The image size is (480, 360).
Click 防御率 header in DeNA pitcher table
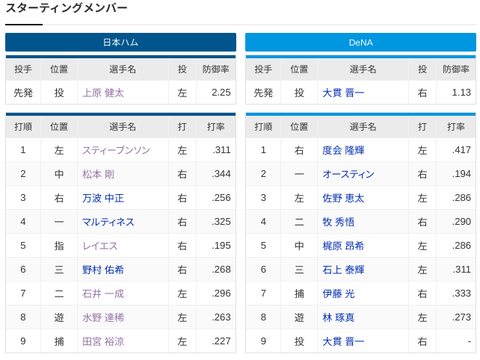click(x=456, y=69)
